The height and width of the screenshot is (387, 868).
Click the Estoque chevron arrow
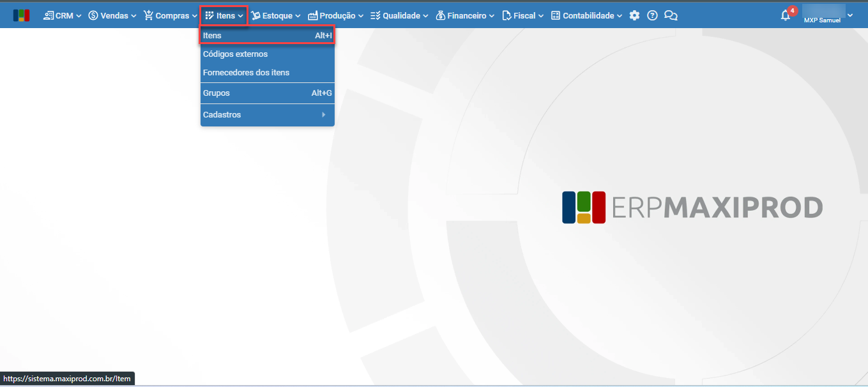[x=298, y=16]
